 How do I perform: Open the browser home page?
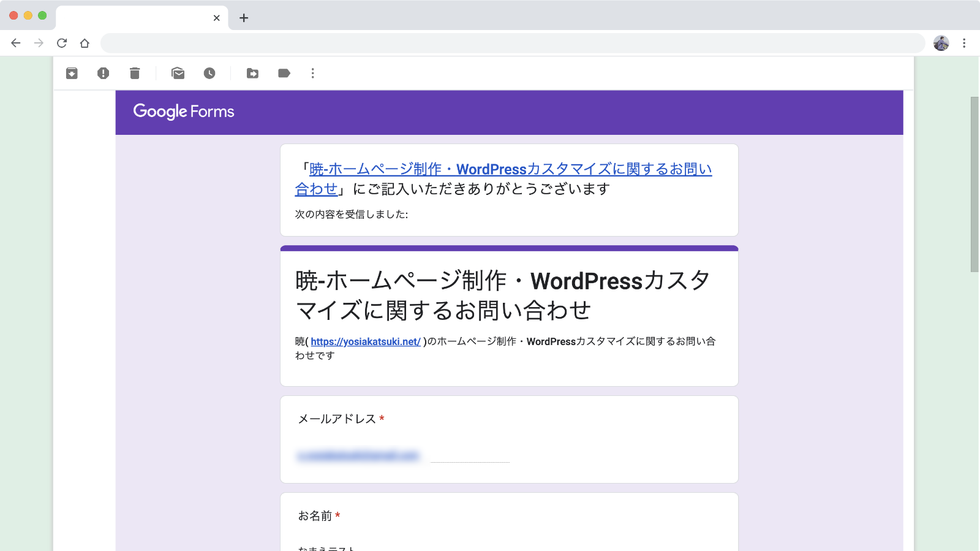click(85, 43)
